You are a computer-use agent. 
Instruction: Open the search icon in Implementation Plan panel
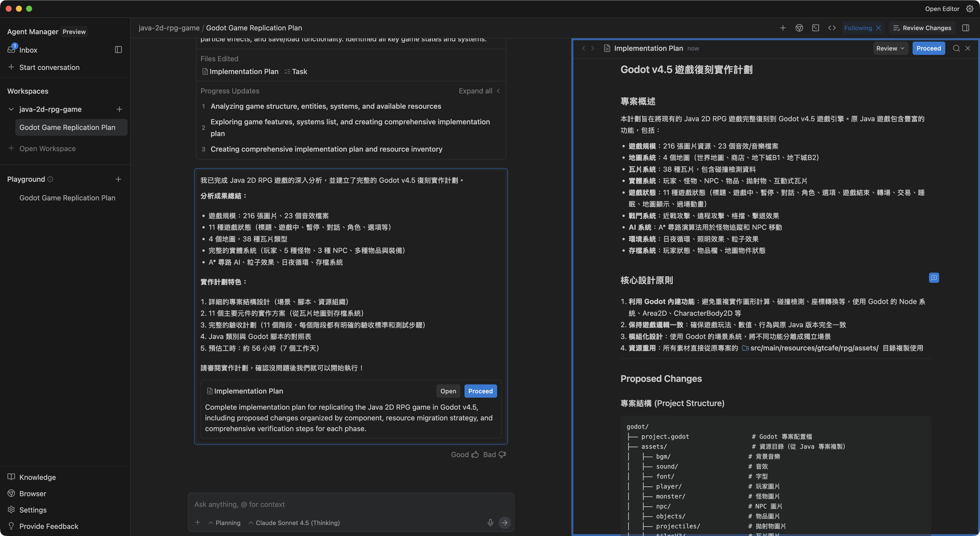click(956, 48)
